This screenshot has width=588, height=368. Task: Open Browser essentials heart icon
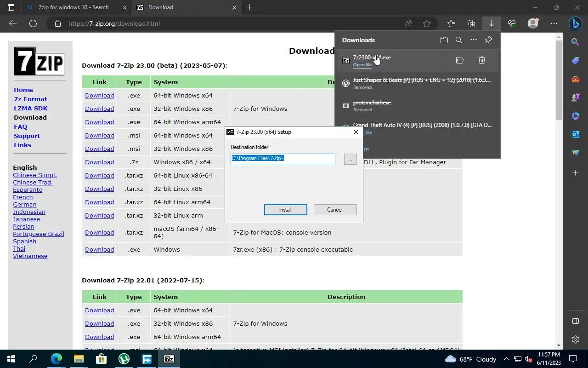click(x=512, y=23)
